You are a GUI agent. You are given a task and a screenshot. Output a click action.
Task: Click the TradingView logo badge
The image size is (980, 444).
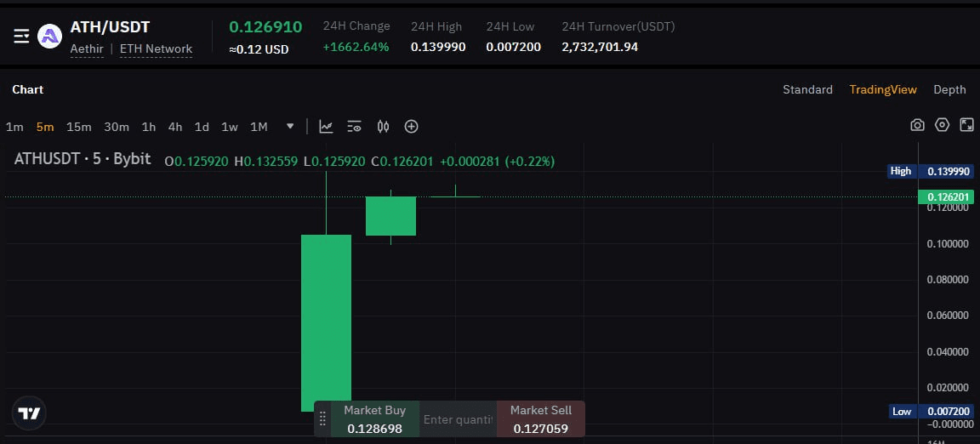[29, 413]
